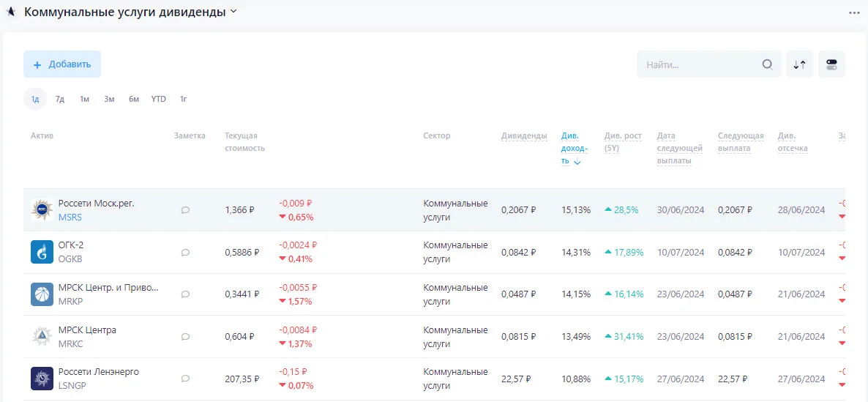Select the YTD period tab
868x402 pixels.
click(x=158, y=99)
